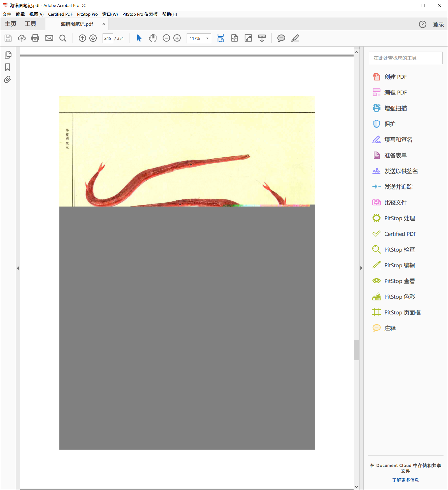Open the 填写和签名 tool
This screenshot has width=448, height=490.
click(x=393, y=140)
